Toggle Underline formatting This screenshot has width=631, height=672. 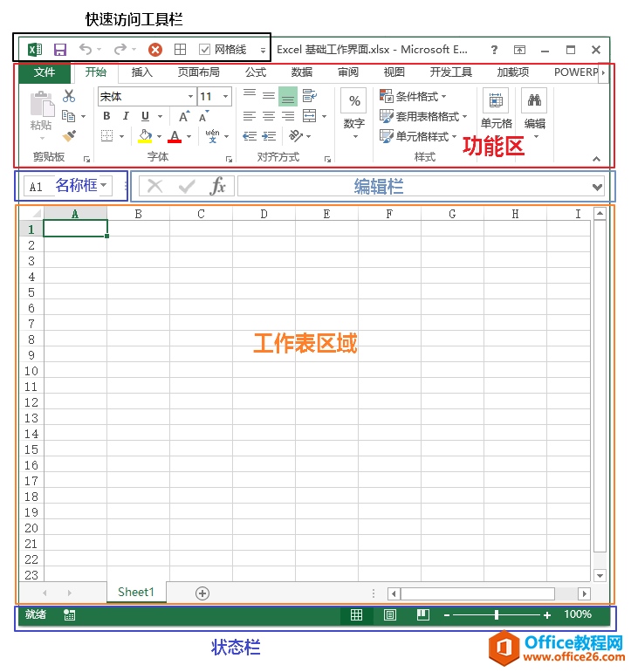(146, 116)
